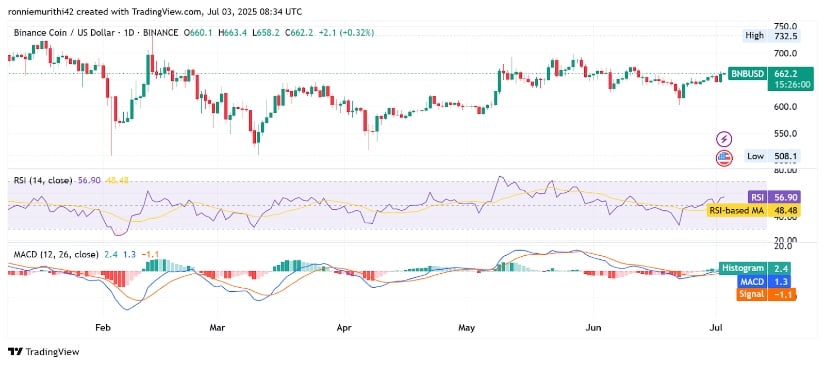The image size is (825, 365).
Task: Click the US flag economic event icon
Action: (x=725, y=158)
